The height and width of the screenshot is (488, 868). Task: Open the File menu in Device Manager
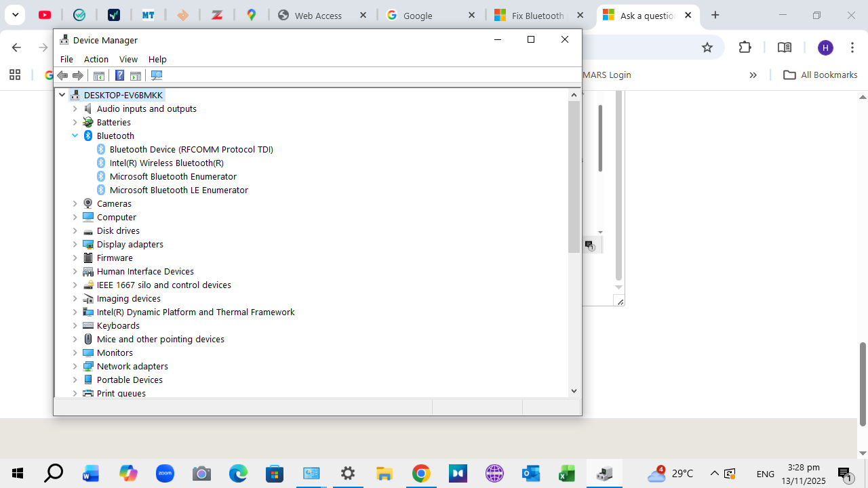(66, 59)
